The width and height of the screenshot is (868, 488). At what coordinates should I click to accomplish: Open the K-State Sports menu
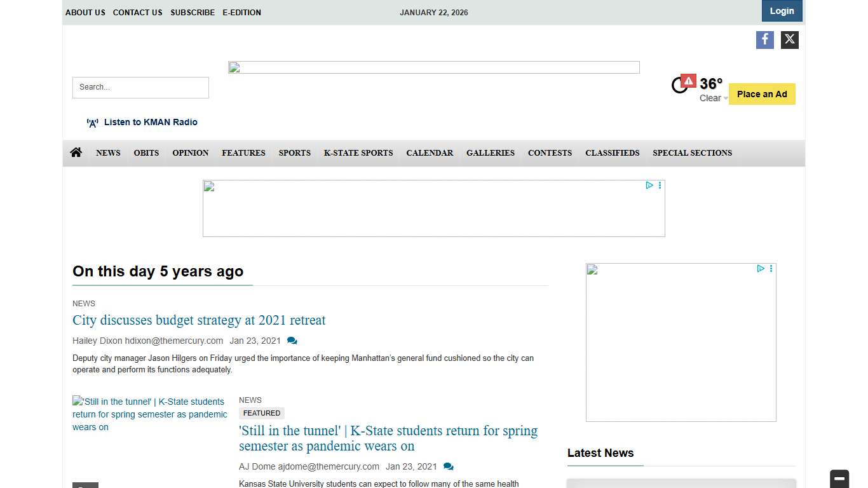pos(358,153)
